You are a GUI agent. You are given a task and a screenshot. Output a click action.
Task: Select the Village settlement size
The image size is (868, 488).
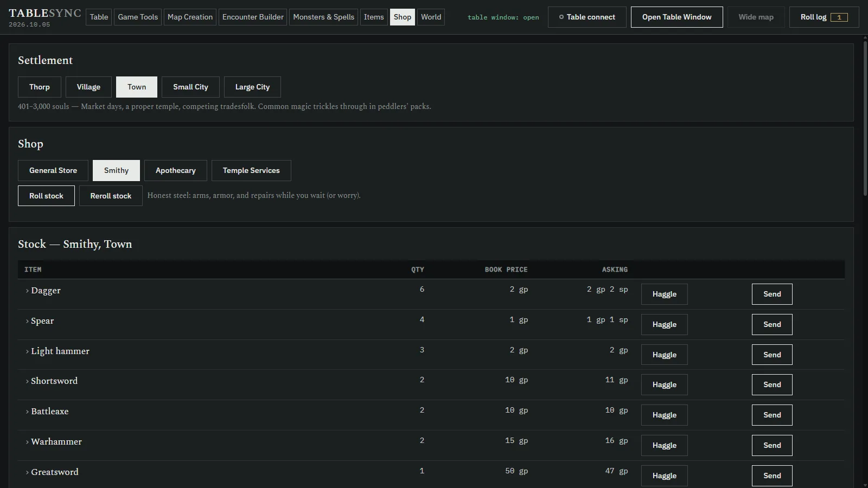pos(88,87)
